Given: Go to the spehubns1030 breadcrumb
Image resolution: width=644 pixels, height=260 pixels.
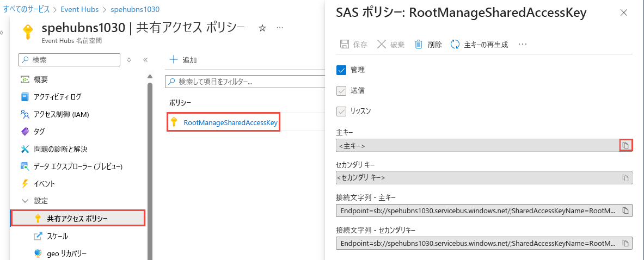Looking at the screenshot, I should (x=135, y=9).
